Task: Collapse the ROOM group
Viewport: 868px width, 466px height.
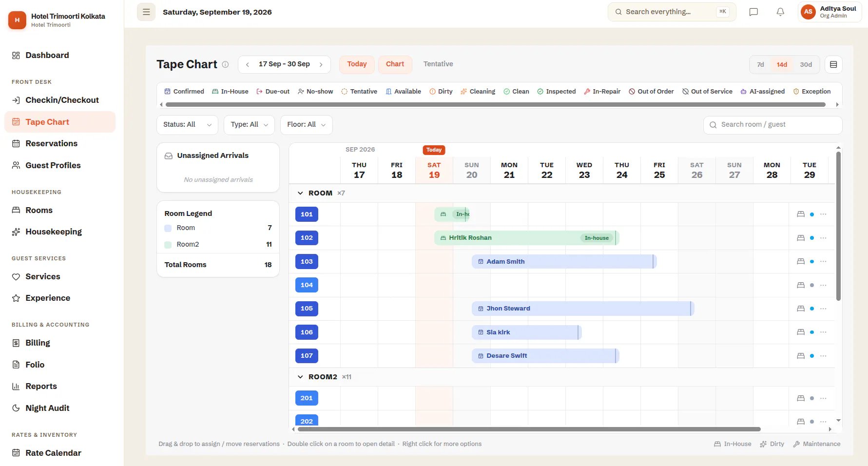Action: tap(300, 193)
